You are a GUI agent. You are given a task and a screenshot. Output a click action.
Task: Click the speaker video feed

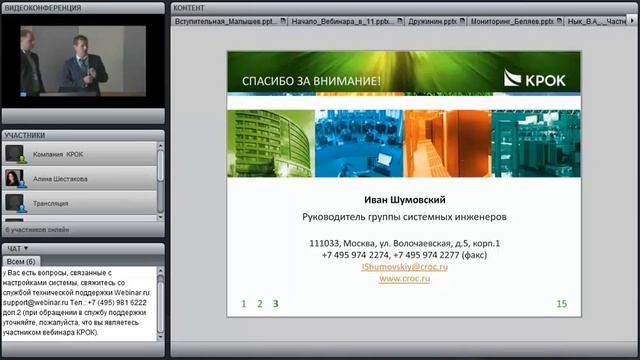pyautogui.click(x=83, y=61)
